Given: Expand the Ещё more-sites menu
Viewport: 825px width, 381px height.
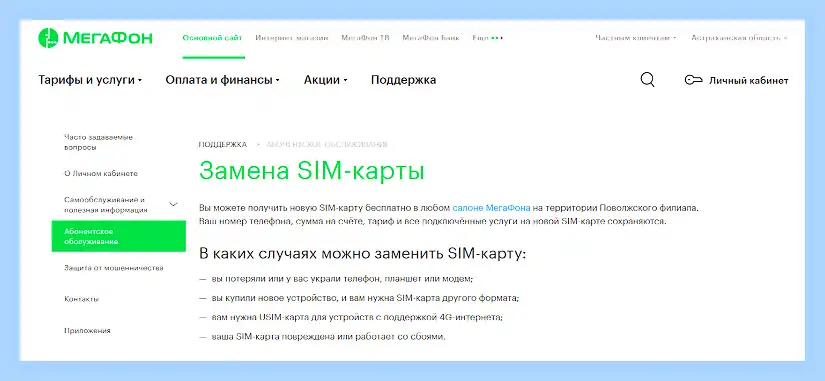Looking at the screenshot, I should [x=488, y=38].
